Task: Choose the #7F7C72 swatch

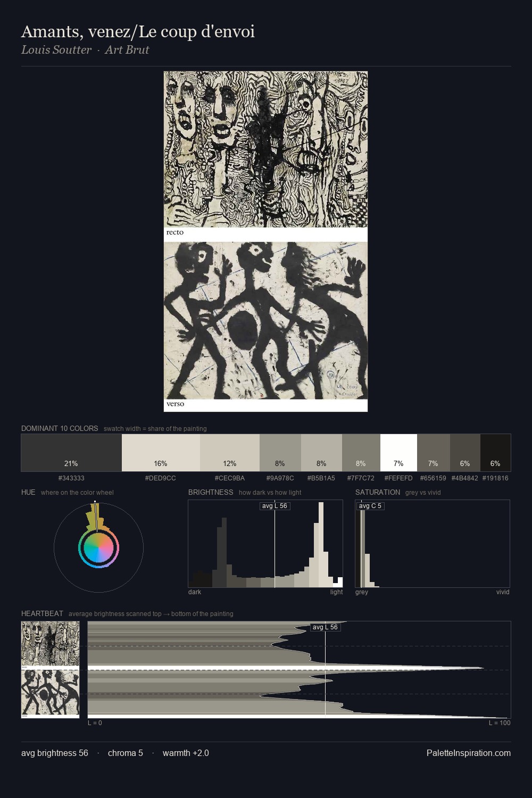Action: pos(361,453)
